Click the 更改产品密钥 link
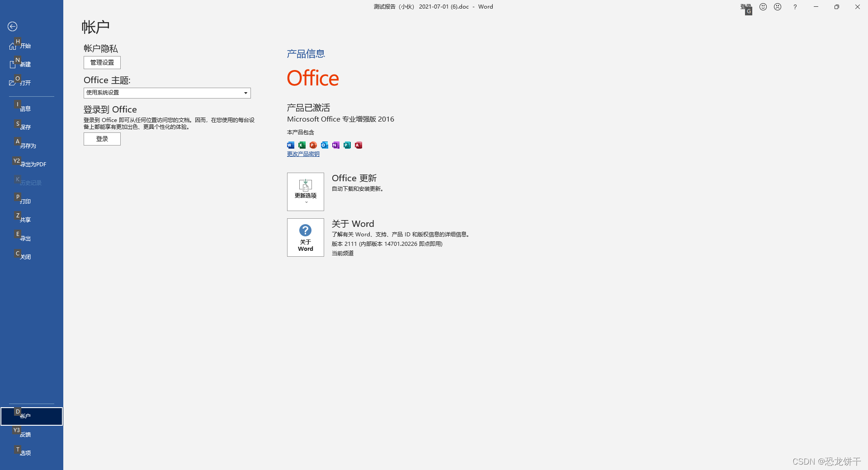Screen dimensions: 868x470 tap(303, 154)
